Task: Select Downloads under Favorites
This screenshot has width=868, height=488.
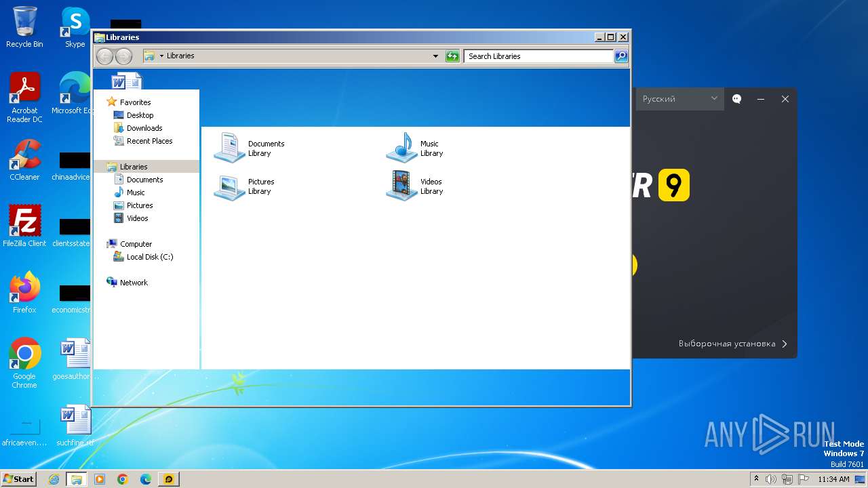Action: pos(144,128)
